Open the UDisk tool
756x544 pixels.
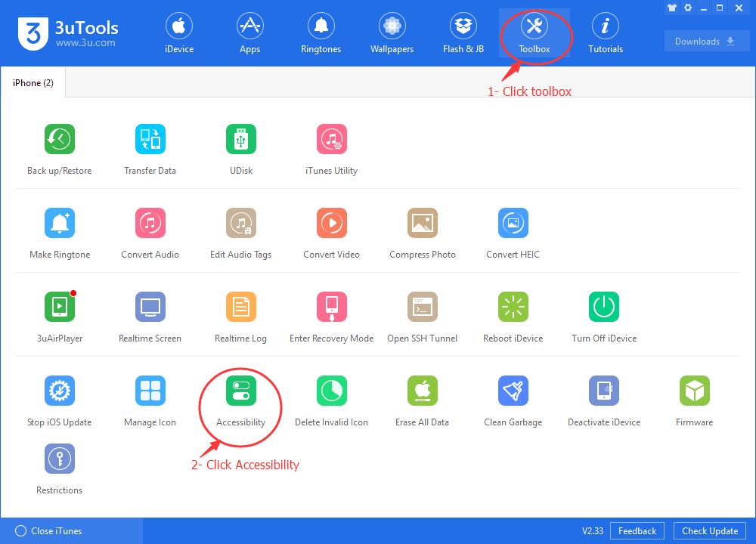point(241,139)
